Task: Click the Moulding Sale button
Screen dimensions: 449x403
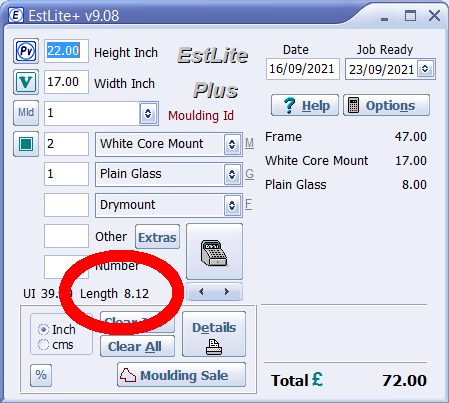Action: pos(181,375)
